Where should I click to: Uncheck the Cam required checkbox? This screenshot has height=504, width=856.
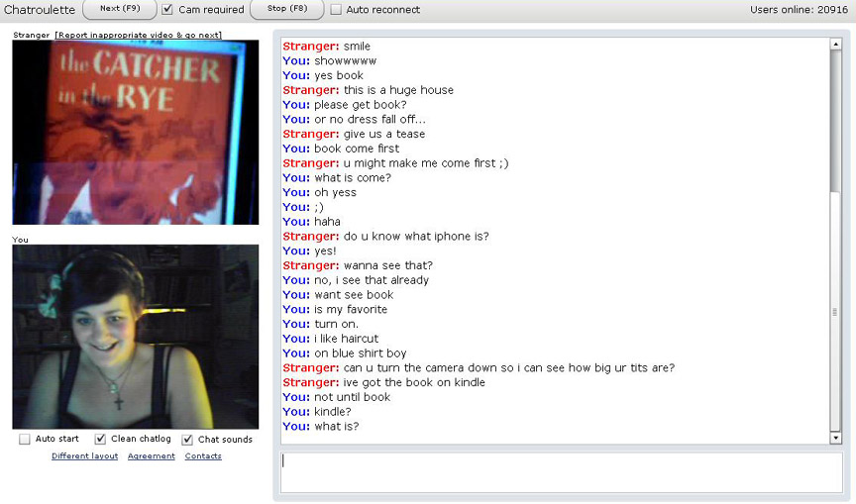tap(167, 10)
